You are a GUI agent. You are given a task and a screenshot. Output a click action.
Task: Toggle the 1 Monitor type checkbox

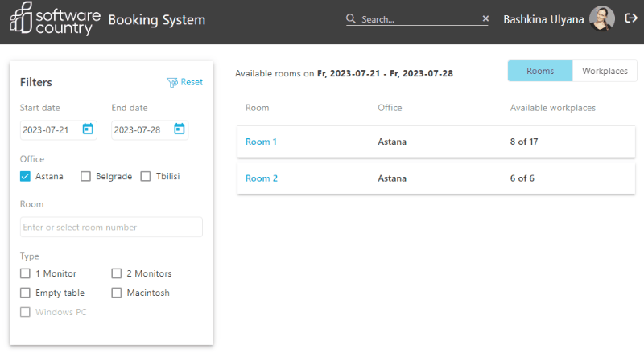(x=26, y=273)
